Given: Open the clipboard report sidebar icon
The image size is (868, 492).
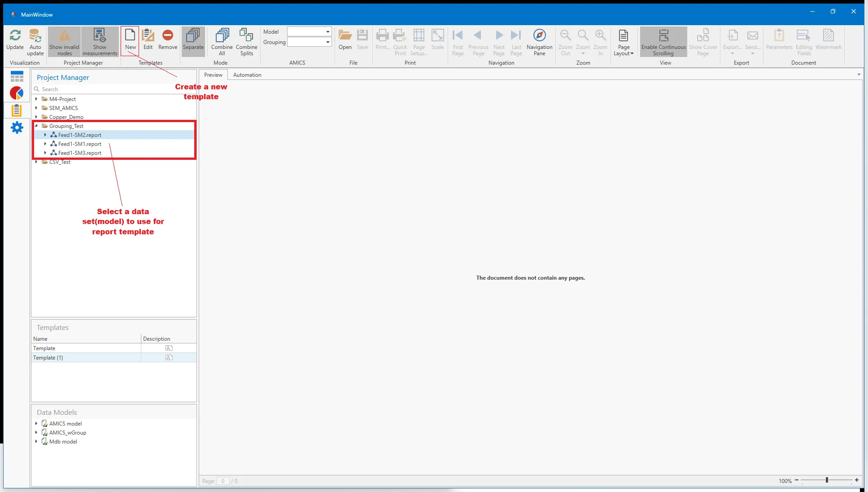Looking at the screenshot, I should pyautogui.click(x=17, y=110).
